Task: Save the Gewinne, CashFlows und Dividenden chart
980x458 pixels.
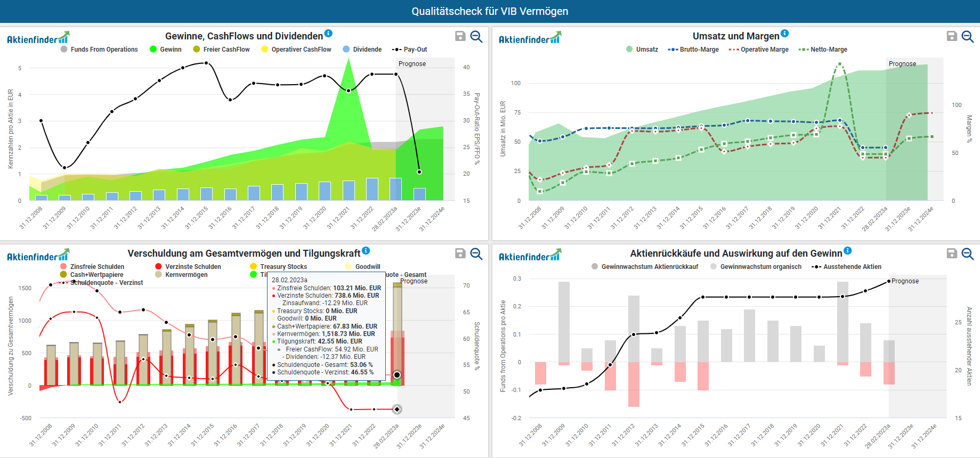Action: (x=460, y=36)
